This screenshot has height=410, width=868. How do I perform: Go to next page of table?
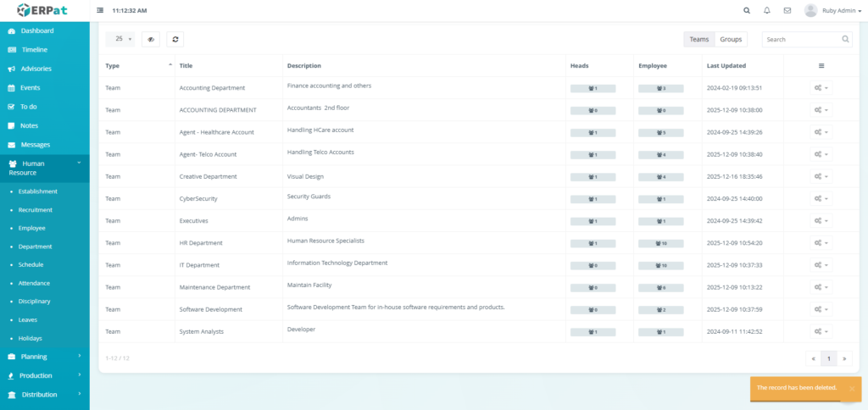click(844, 358)
